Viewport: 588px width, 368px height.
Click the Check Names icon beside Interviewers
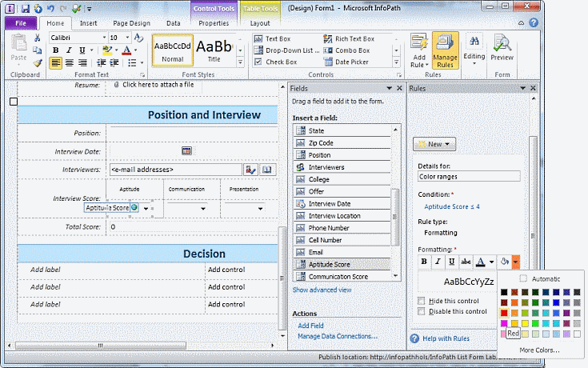[250, 170]
